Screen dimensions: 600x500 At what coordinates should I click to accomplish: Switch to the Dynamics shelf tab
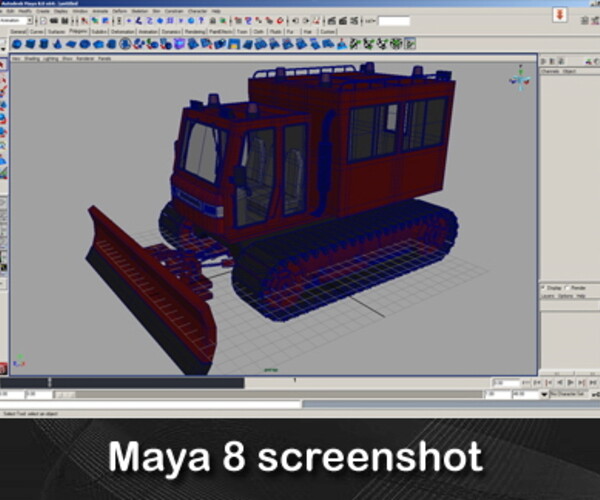click(x=171, y=31)
